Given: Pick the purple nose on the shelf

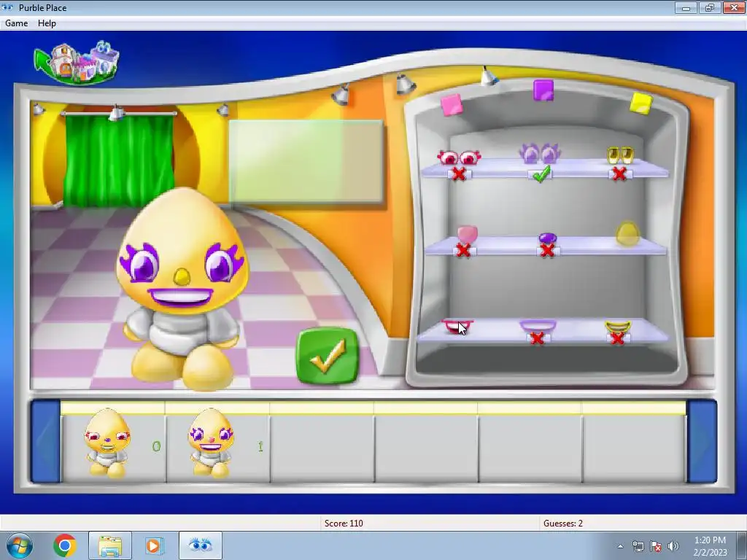Looking at the screenshot, I should [547, 238].
